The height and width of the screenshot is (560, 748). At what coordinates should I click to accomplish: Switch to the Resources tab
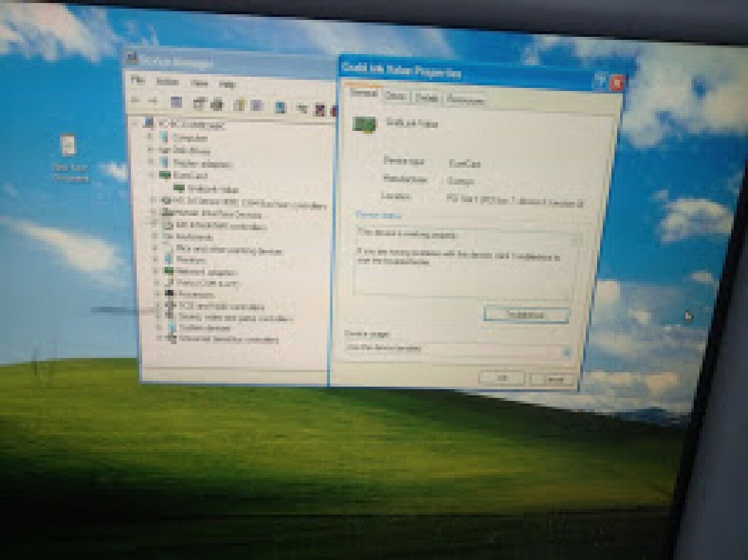pos(465,100)
